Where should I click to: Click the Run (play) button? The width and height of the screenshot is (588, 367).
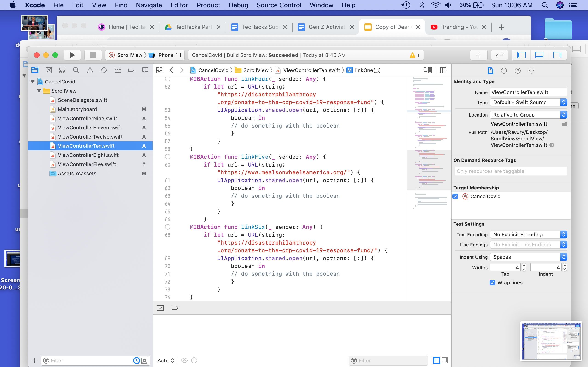coord(72,55)
